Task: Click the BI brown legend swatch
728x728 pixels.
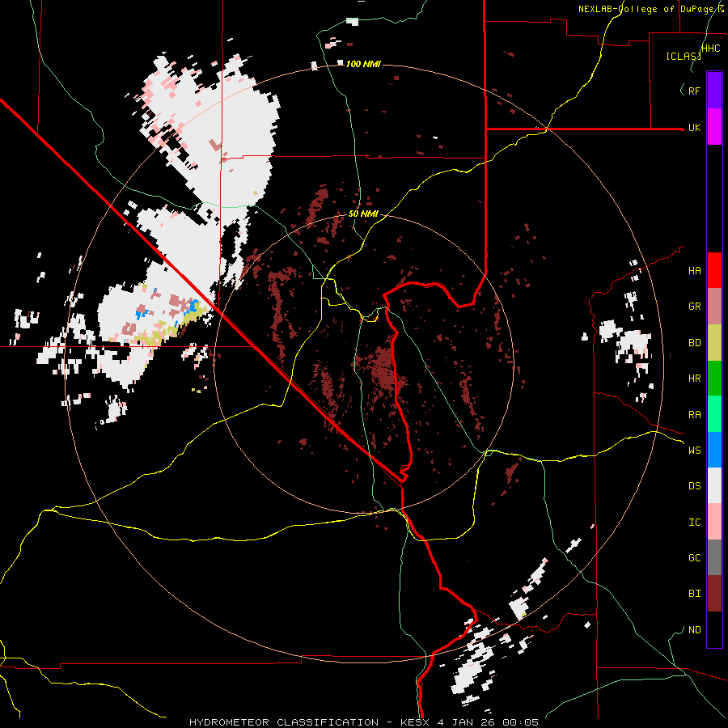Action: [x=714, y=594]
